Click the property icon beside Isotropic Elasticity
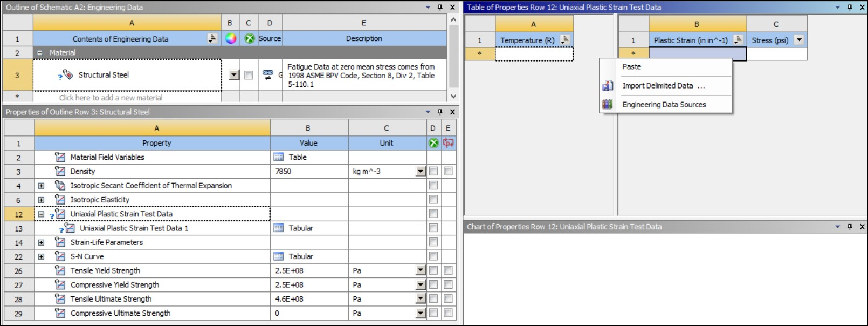 pos(60,200)
